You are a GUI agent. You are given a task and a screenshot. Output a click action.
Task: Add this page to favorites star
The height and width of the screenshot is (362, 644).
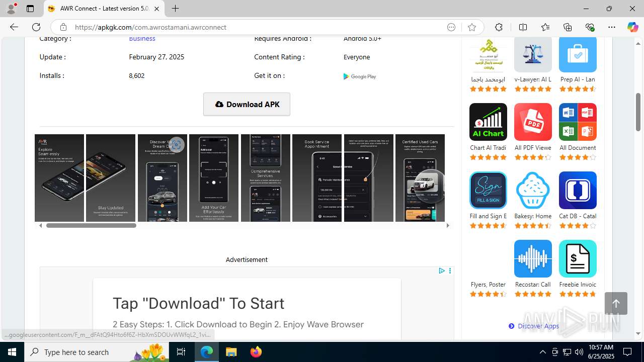[471, 27]
